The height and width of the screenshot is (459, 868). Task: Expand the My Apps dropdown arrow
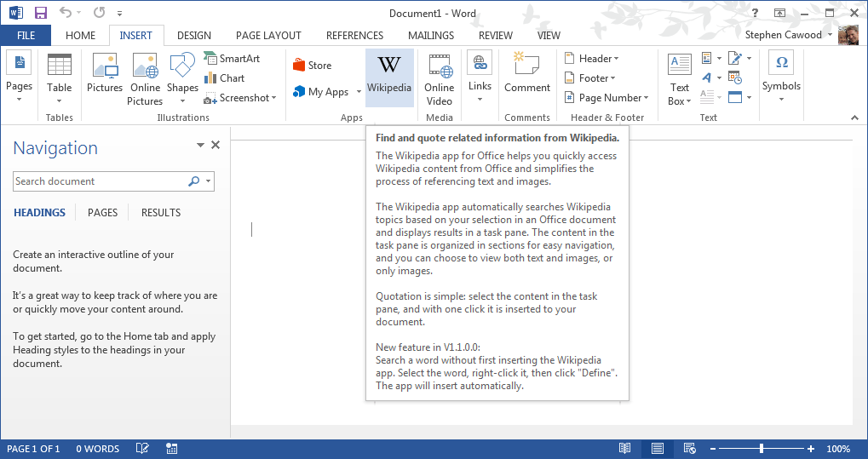359,92
